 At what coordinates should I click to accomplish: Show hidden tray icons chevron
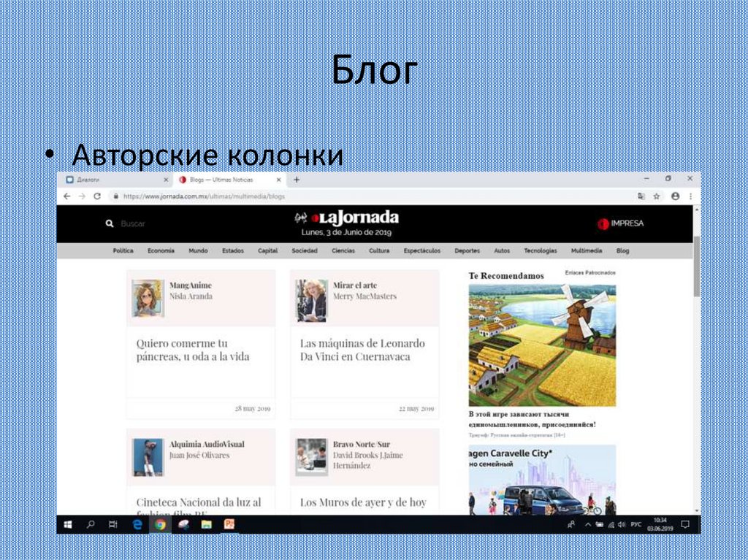tap(588, 524)
